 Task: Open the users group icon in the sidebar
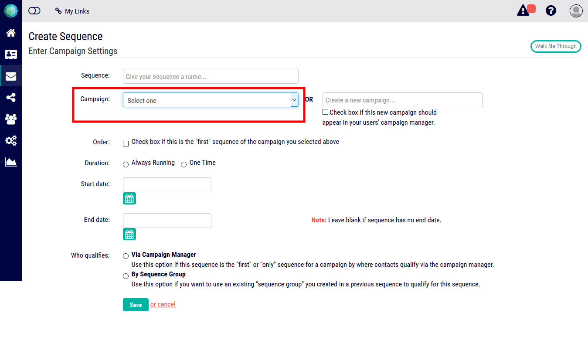11,119
